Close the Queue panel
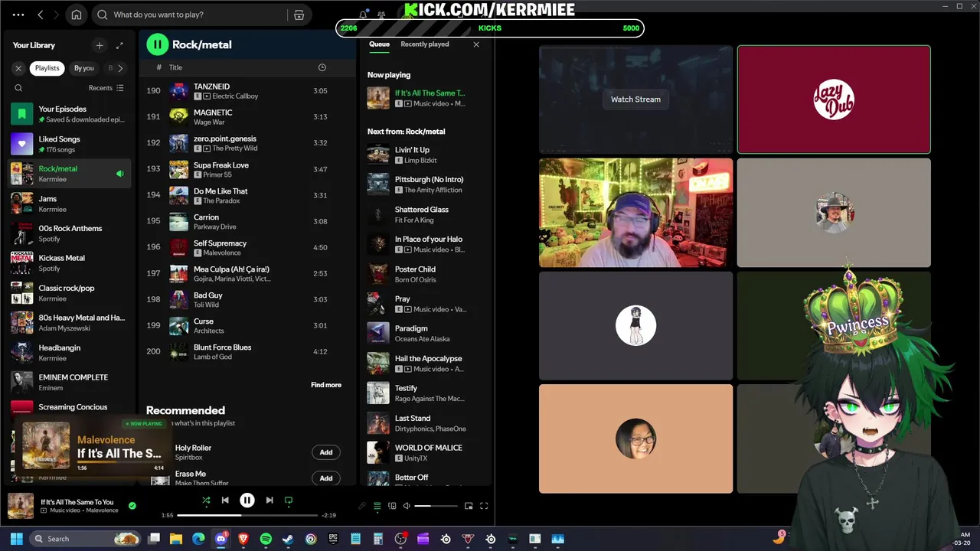980x551 pixels. [476, 44]
